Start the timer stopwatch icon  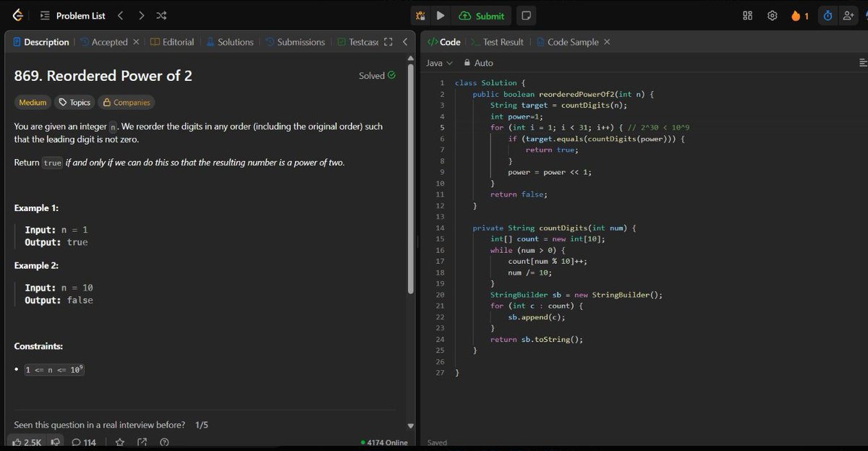coord(827,15)
